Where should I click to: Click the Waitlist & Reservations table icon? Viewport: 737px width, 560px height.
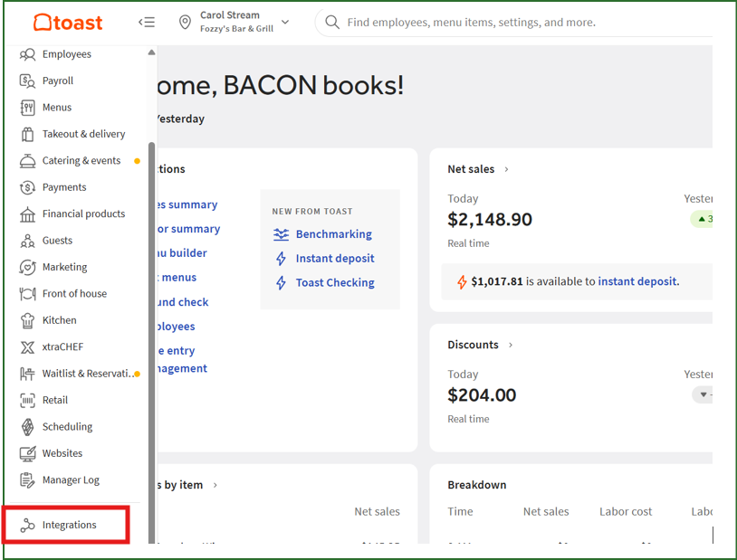click(x=27, y=374)
